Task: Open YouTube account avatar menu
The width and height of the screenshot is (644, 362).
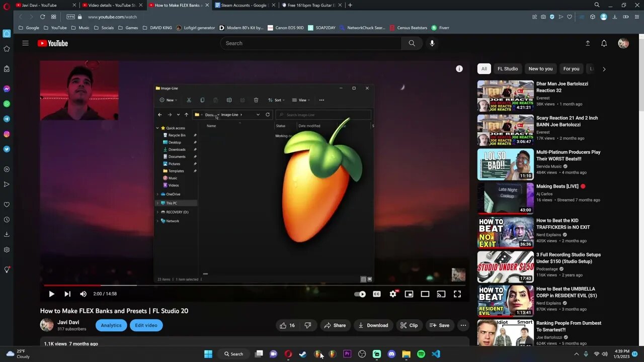Action: (623, 43)
